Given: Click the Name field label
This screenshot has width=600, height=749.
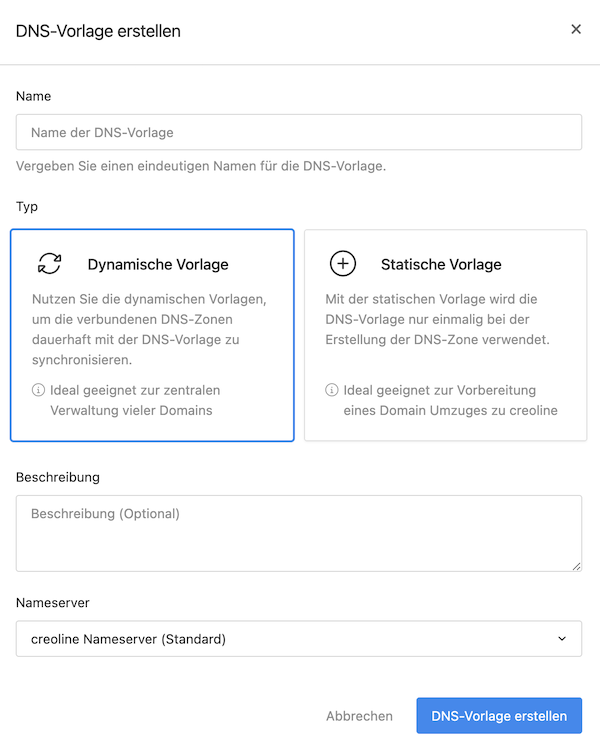Looking at the screenshot, I should (x=33, y=96).
